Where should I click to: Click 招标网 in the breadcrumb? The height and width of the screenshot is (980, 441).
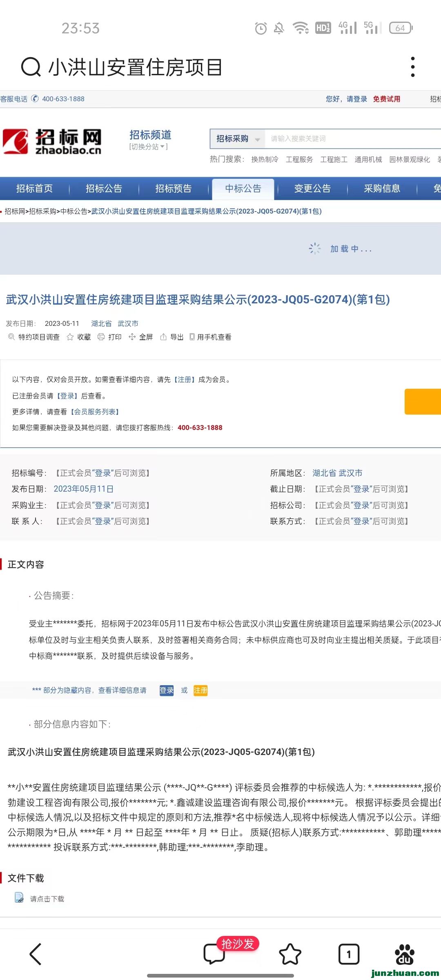tap(15, 211)
